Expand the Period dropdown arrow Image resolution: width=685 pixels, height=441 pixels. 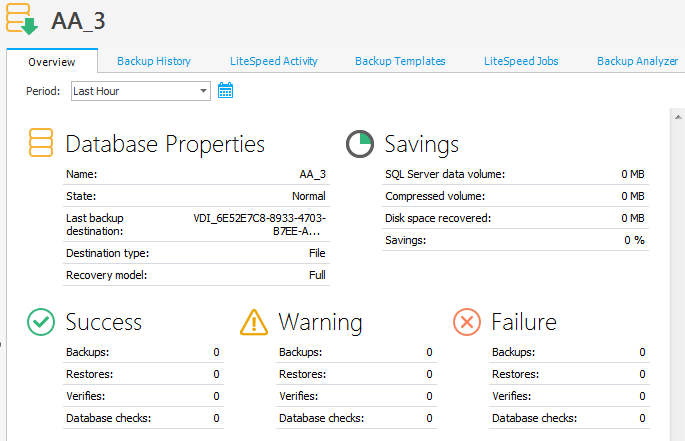(204, 91)
